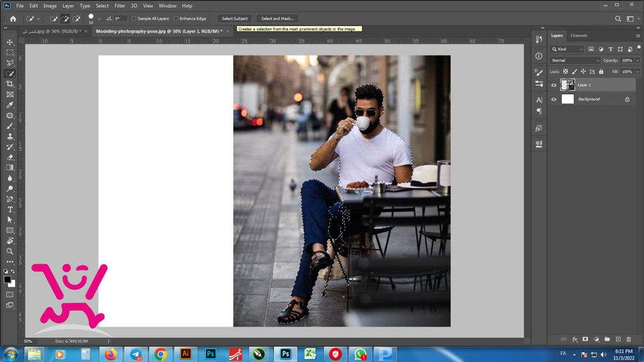644x362 pixels.
Task: Open the brush size picker dropdown
Action: (x=99, y=19)
